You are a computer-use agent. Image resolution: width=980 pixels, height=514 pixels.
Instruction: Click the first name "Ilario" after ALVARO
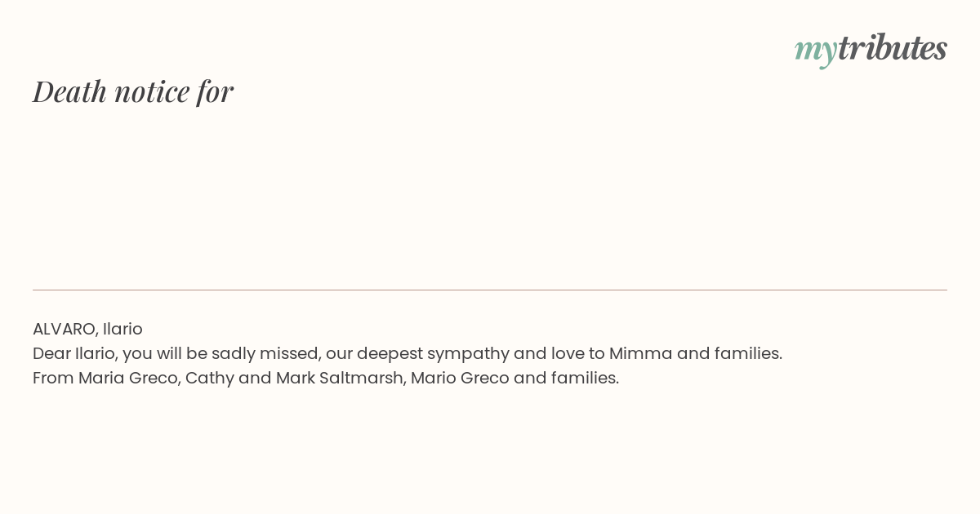(x=122, y=329)
